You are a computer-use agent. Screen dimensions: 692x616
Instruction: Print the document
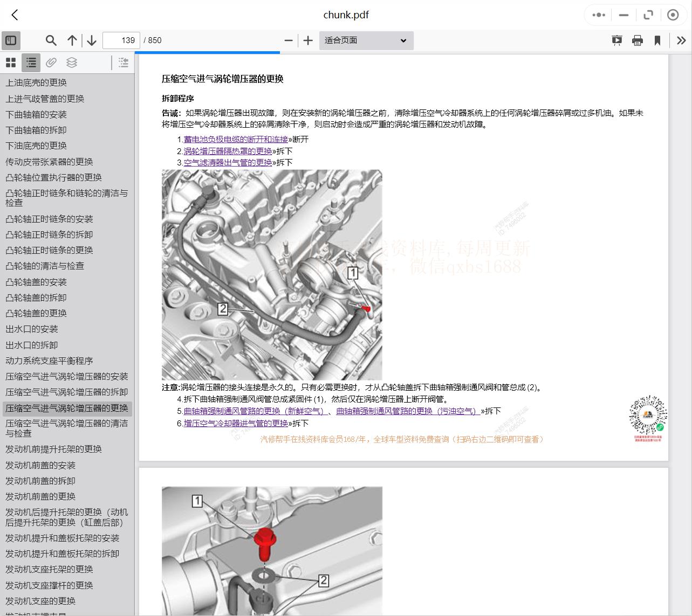click(x=637, y=40)
